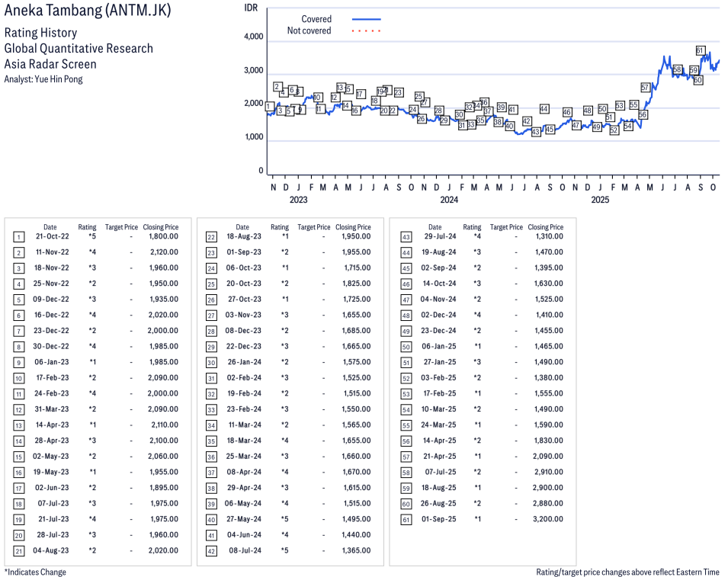This screenshot has width=728, height=577.
Task: Select the 2024 year label on the x-axis
Action: (x=449, y=200)
